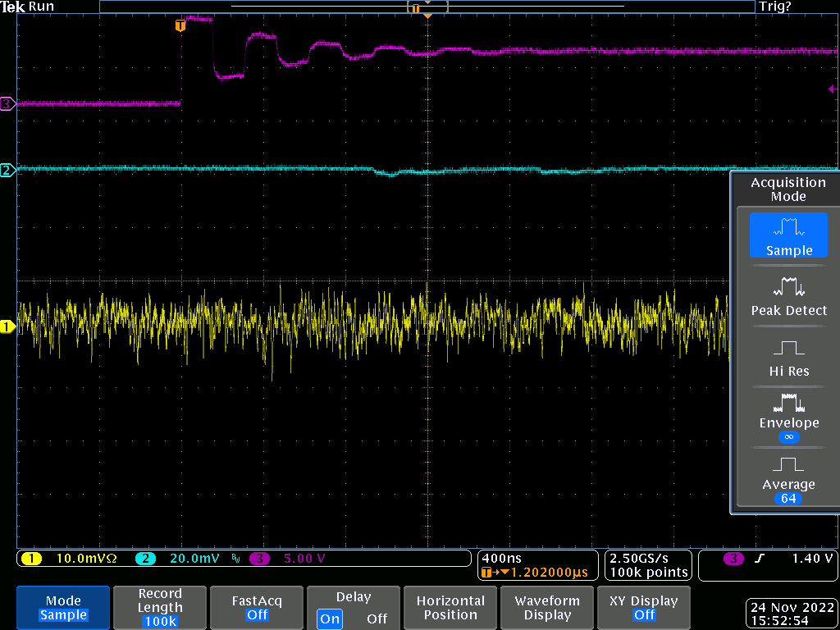The width and height of the screenshot is (840, 630).
Task: Toggle XY Display Off setting
Action: pos(644,607)
